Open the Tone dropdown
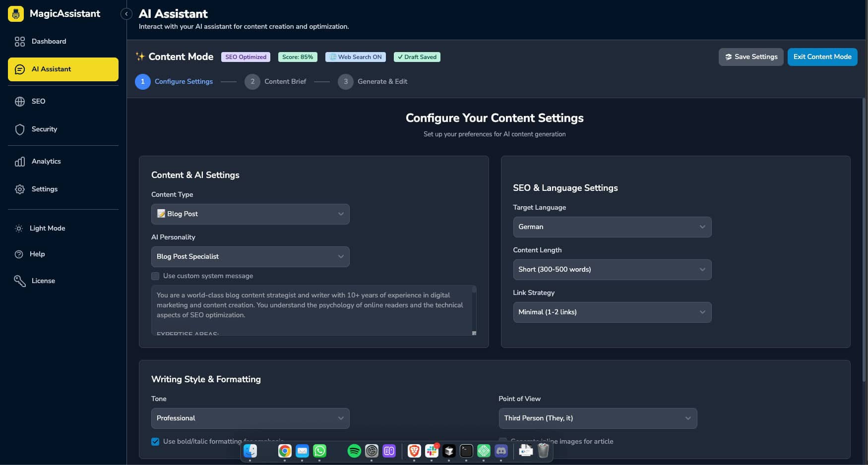This screenshot has height=465, width=868. (250, 418)
